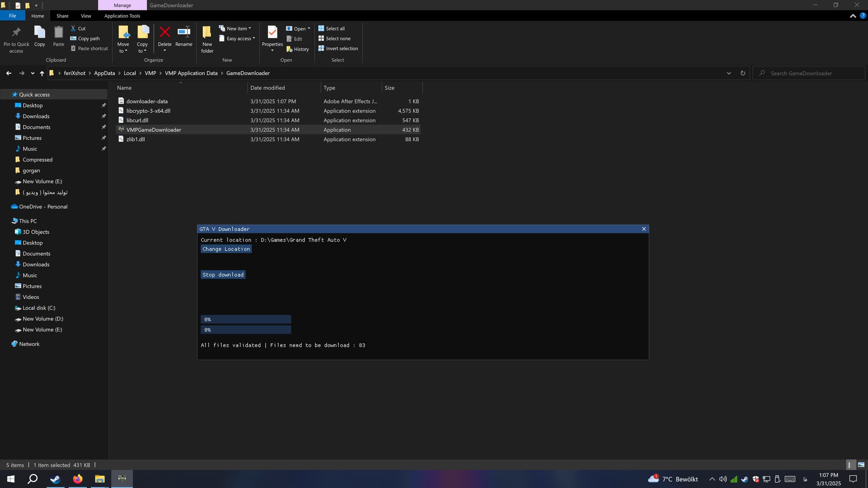Go up one folder level

tap(42, 73)
